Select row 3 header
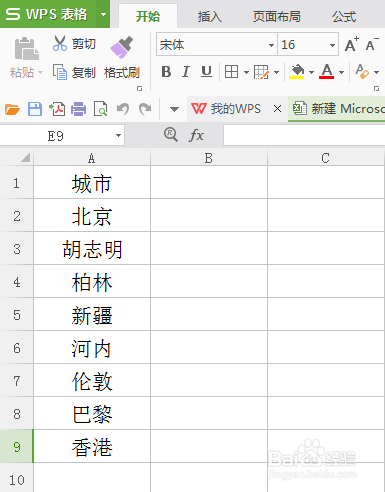This screenshot has height=492, width=385. tap(17, 249)
